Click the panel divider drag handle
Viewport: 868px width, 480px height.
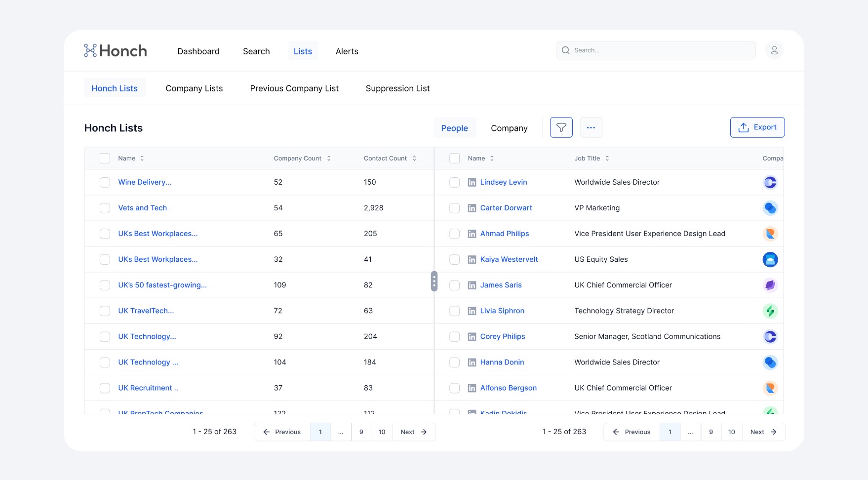[x=434, y=281]
